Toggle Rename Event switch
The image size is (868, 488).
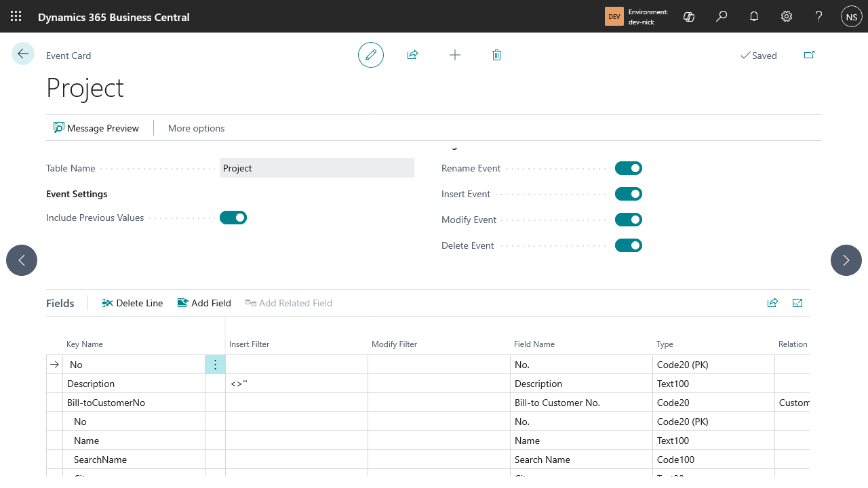tap(629, 168)
